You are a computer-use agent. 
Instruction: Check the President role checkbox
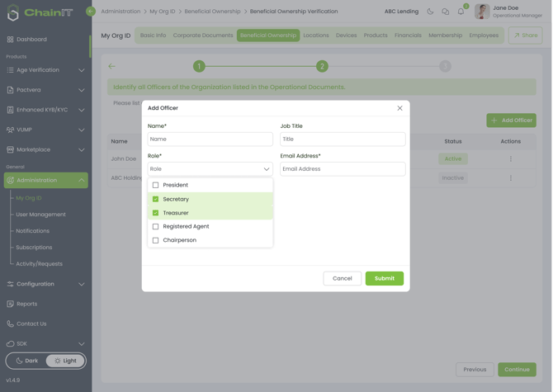(x=155, y=185)
